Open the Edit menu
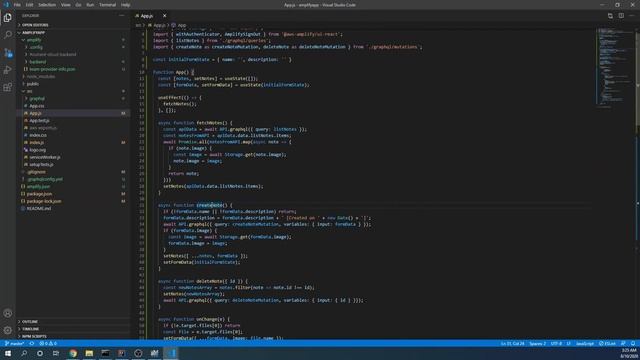 point(29,5)
